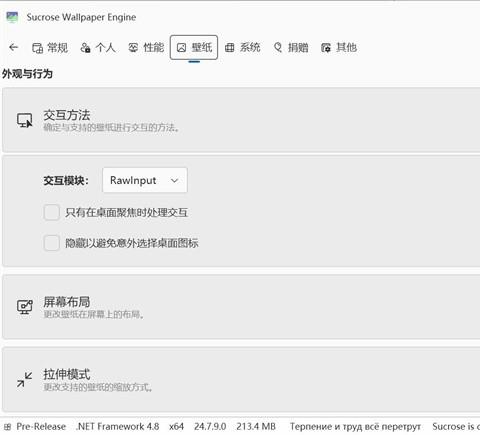Enable 只有在桌面聚焦时处理交互 checkbox

pos(52,212)
